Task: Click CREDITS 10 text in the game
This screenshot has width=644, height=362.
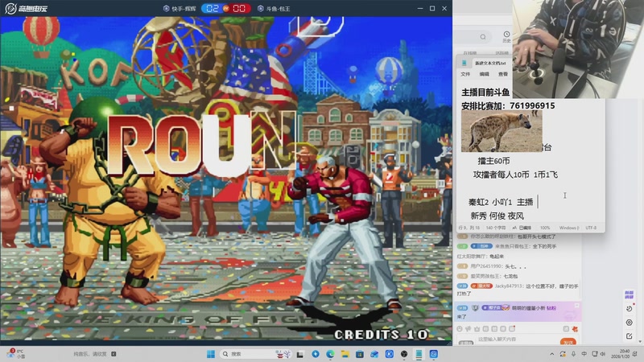Action: 381,335
